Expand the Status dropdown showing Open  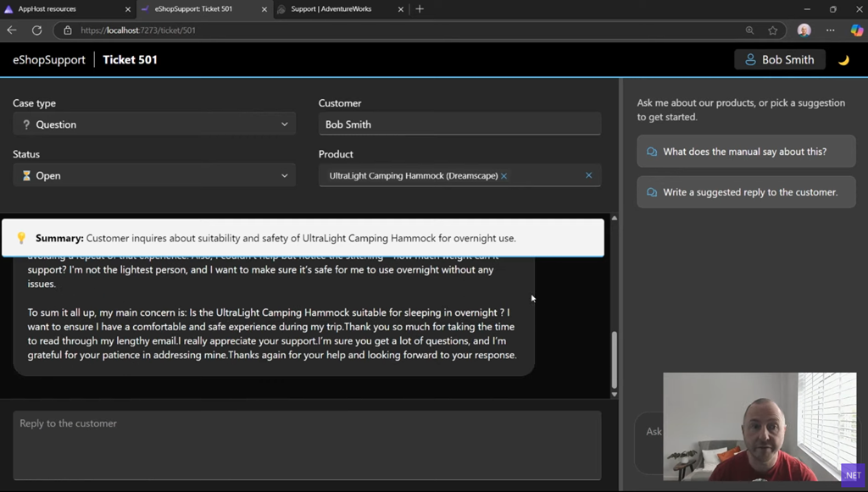(x=154, y=175)
